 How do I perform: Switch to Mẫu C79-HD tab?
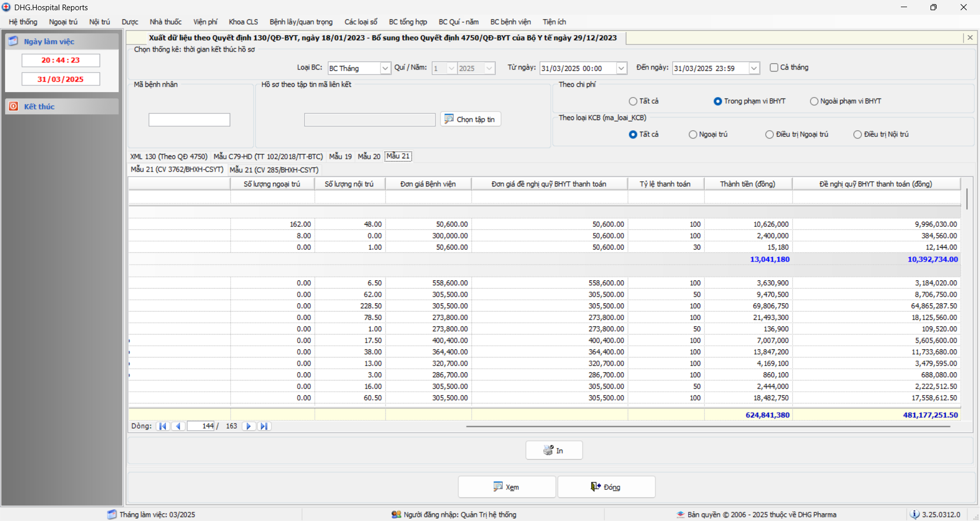tap(268, 156)
